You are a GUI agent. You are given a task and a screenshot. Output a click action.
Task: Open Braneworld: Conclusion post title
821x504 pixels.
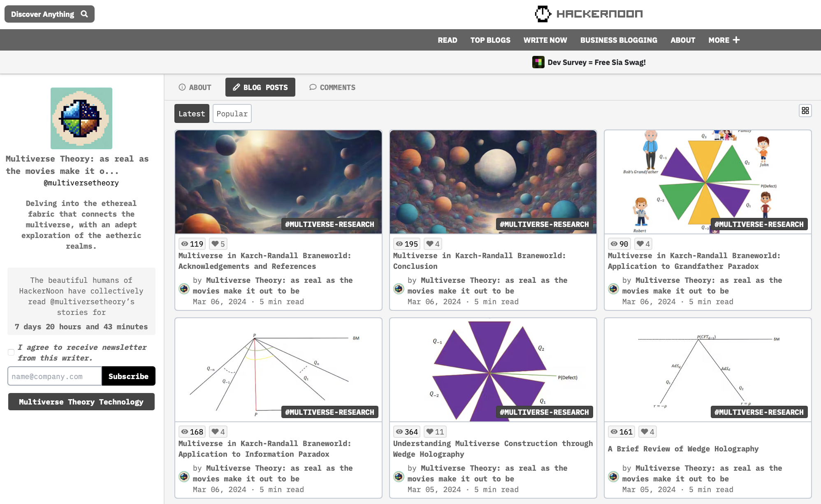pyautogui.click(x=479, y=261)
